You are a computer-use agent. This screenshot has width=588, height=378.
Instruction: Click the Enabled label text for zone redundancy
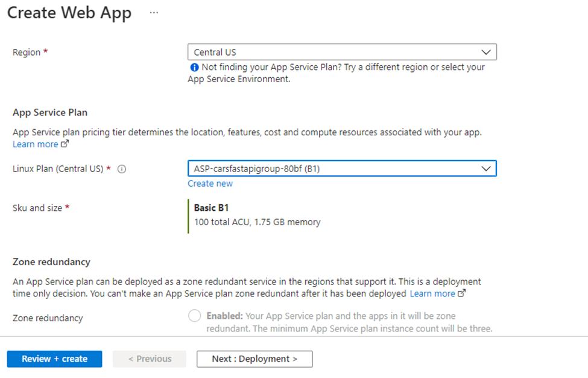(x=224, y=316)
